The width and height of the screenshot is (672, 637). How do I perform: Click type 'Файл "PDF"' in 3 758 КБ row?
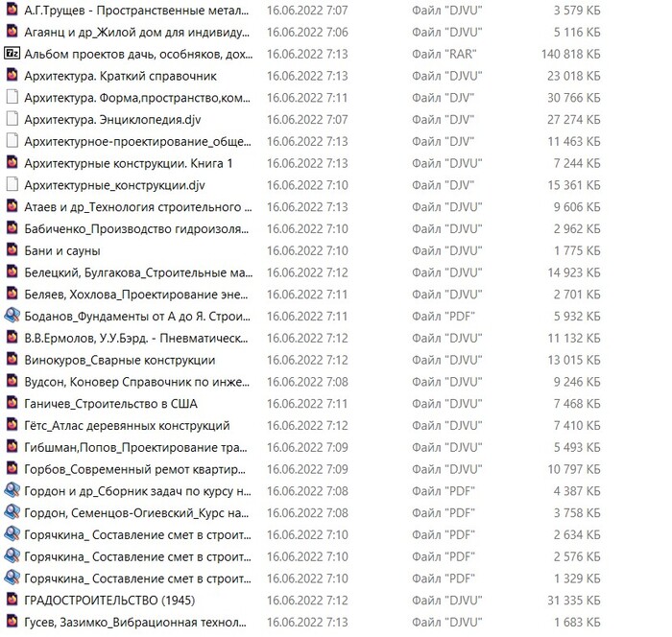coord(444,513)
